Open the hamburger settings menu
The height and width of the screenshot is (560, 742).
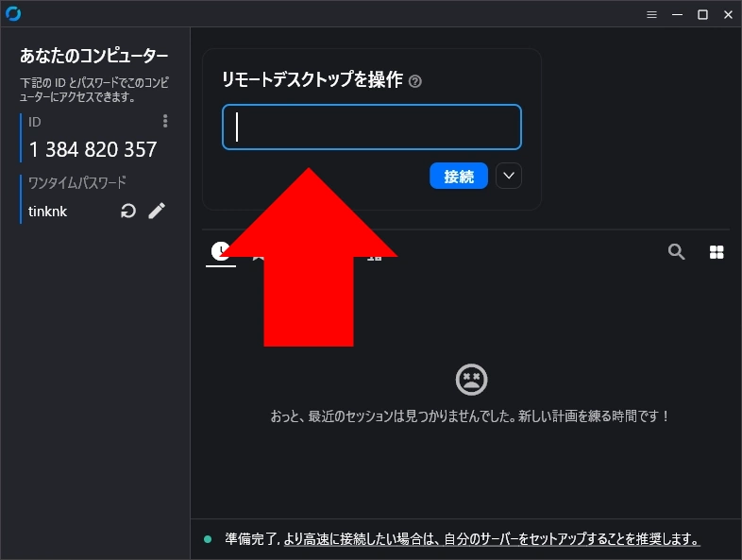pos(651,15)
